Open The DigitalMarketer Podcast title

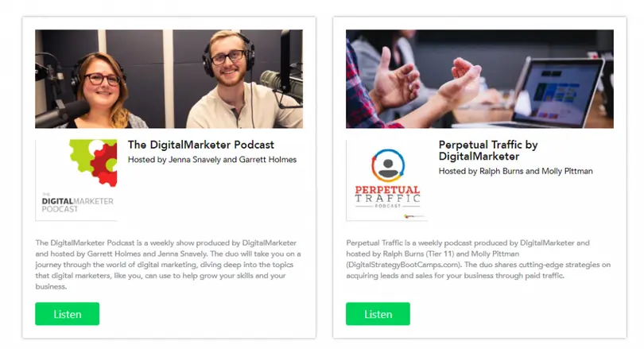[x=201, y=145]
